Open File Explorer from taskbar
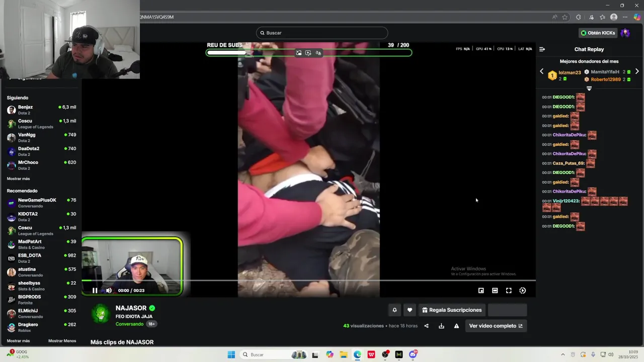The width and height of the screenshot is (644, 362). tap(343, 354)
